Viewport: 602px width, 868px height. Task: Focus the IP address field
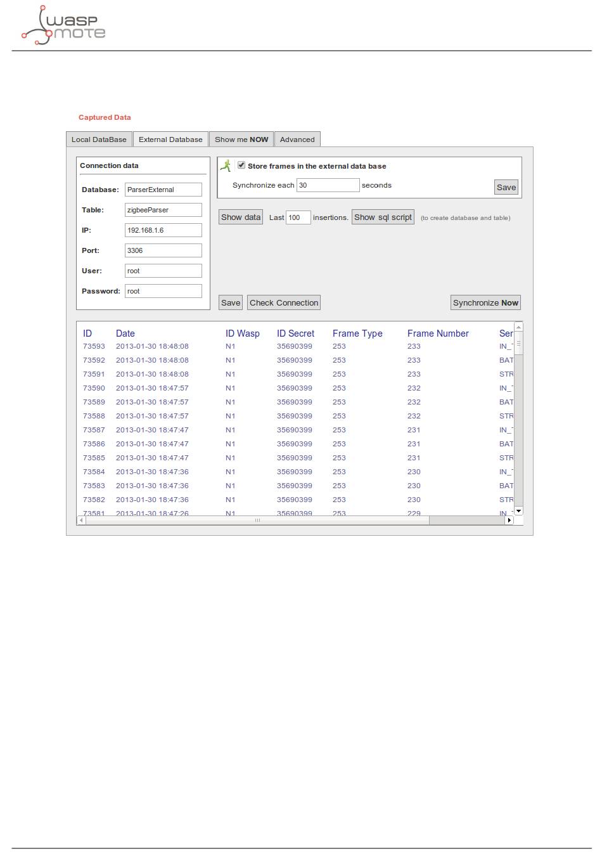pos(163,230)
